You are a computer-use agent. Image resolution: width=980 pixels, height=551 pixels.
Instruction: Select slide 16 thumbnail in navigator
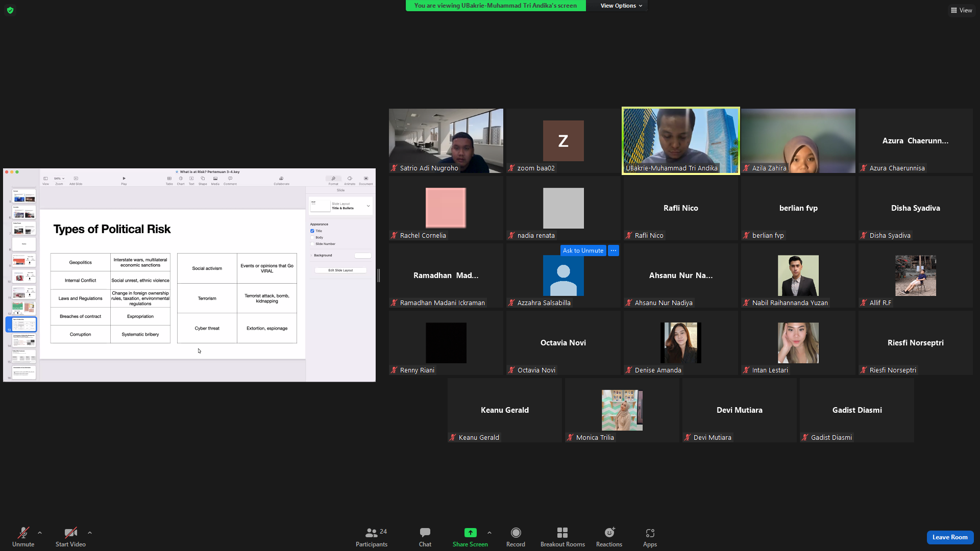point(24,372)
